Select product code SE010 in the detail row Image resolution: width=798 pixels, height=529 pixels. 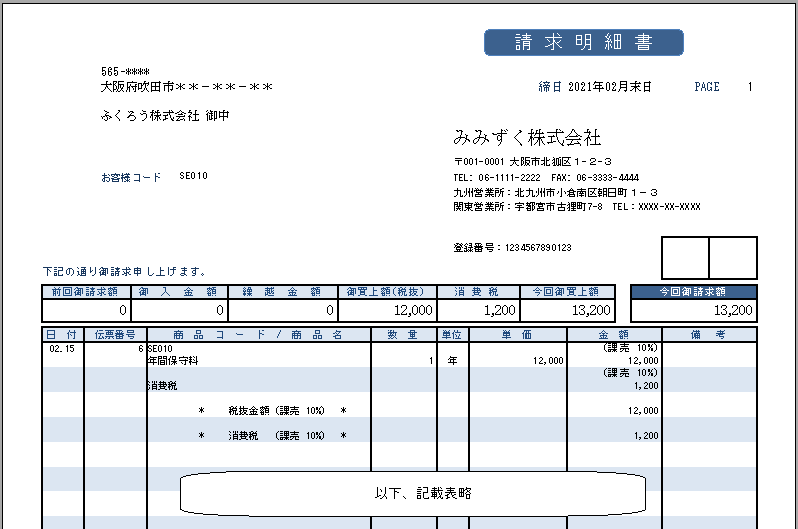point(160,349)
